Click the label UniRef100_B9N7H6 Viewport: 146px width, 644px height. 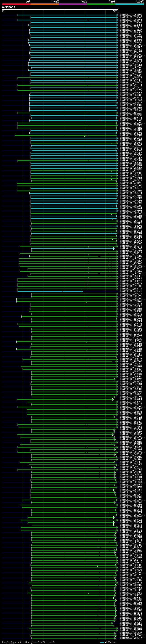click(x=131, y=236)
